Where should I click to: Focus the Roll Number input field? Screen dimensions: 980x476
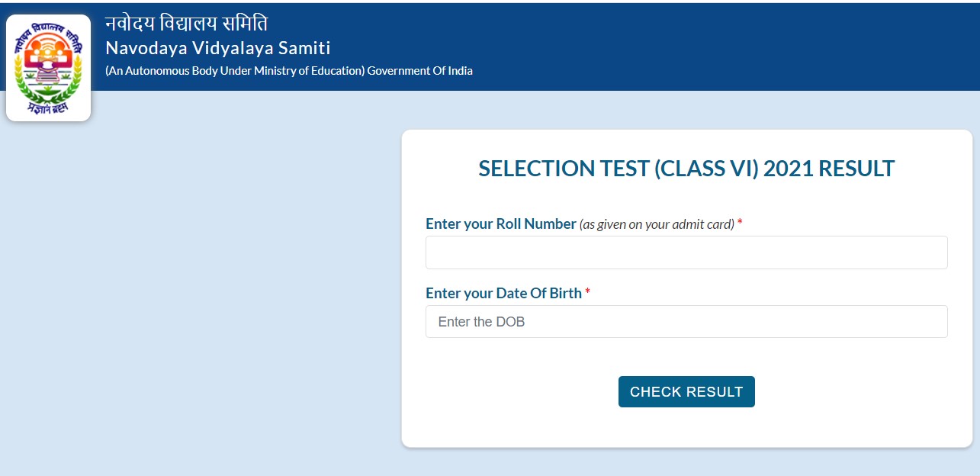point(686,252)
